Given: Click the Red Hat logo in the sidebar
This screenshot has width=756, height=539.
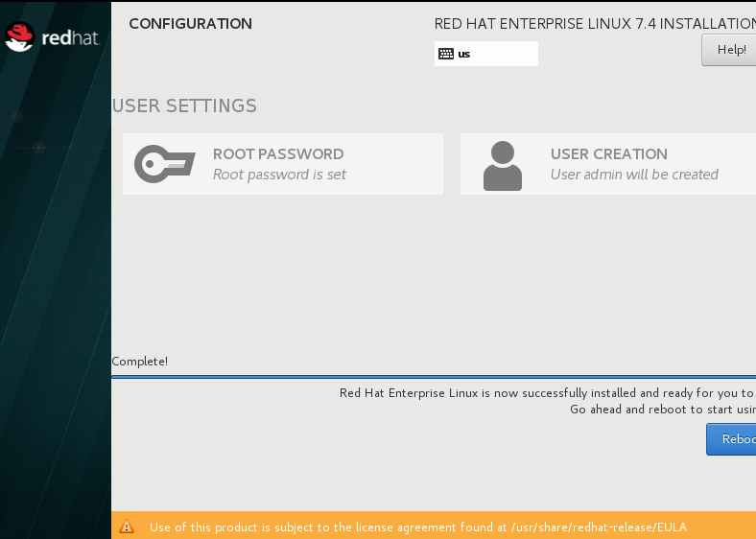Looking at the screenshot, I should pyautogui.click(x=52, y=37).
